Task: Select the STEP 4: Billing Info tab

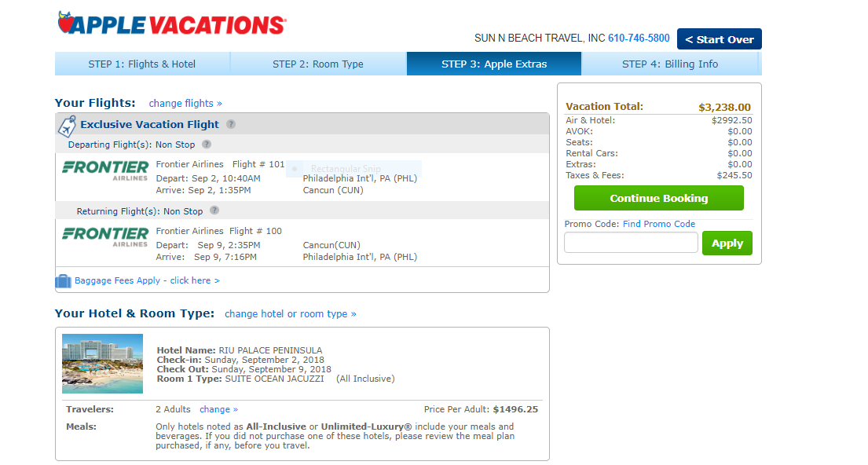Action: pos(668,64)
